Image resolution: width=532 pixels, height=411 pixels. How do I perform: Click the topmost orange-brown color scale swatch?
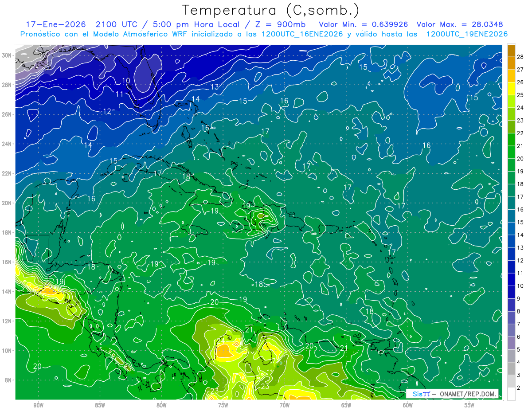[x=511, y=51]
